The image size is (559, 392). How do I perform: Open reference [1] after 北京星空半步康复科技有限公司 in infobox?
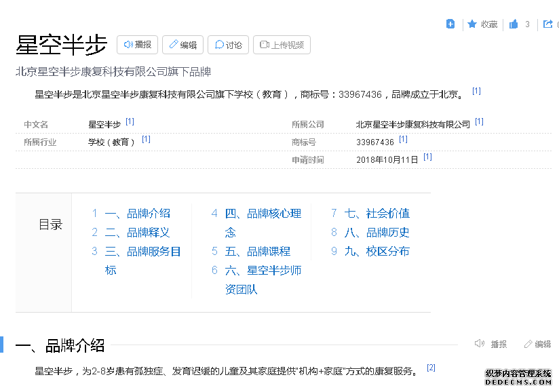[479, 122]
